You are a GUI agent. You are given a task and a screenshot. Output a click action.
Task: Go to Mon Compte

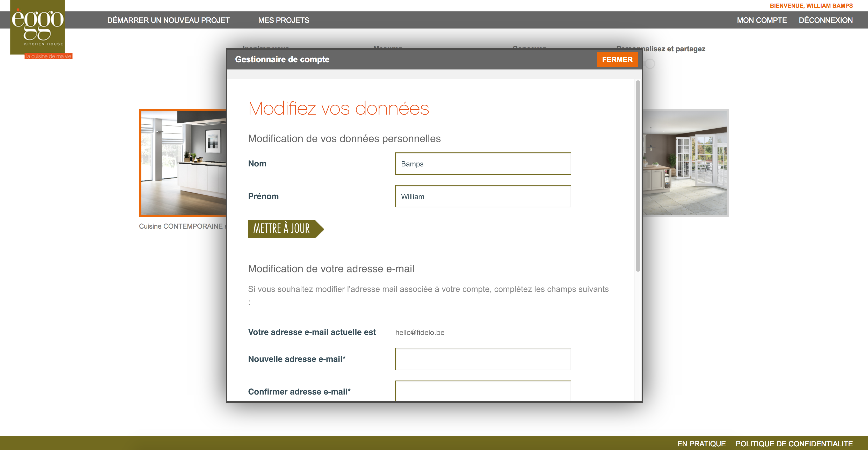click(x=762, y=20)
